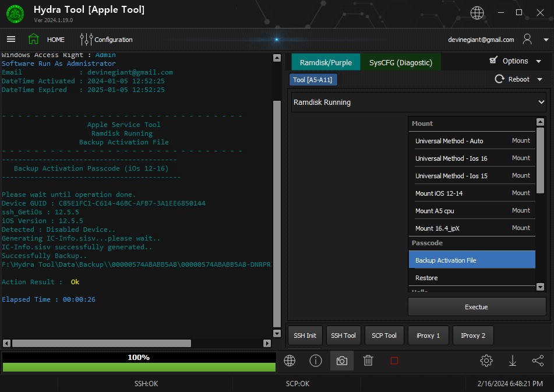Clear log with trash icon
This screenshot has width=554, height=392.
click(368, 361)
